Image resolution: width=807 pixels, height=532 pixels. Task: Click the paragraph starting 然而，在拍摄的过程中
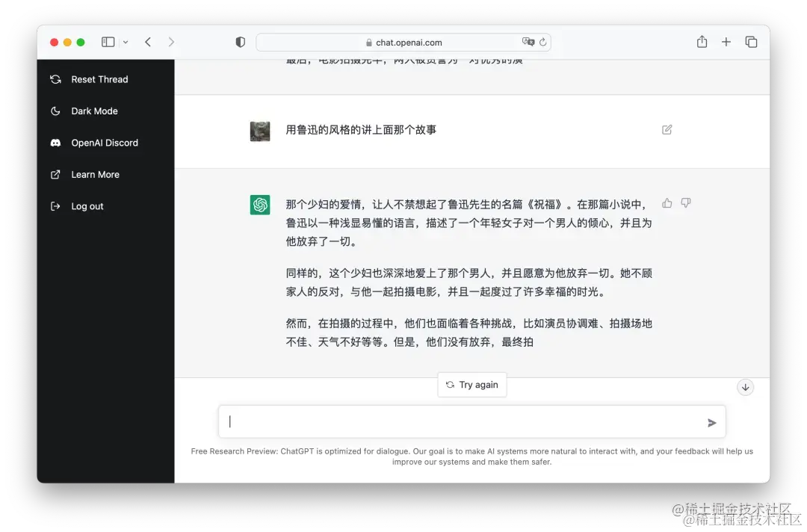[x=469, y=333]
